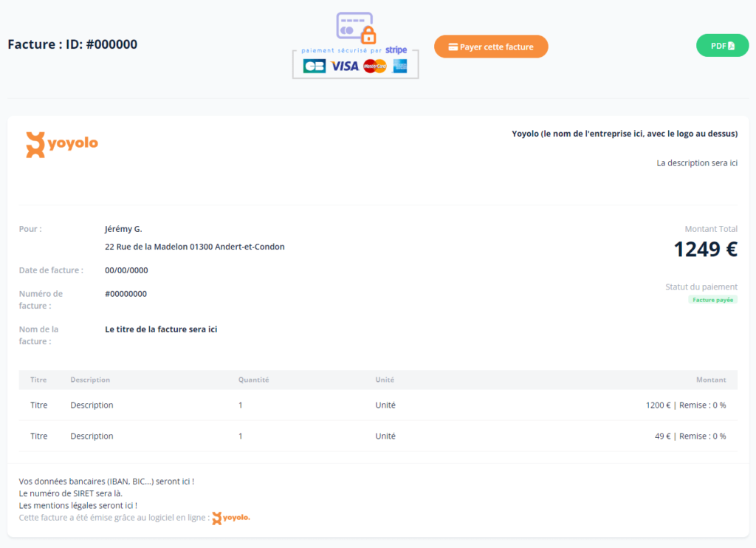Click the VISA card logo

click(x=345, y=66)
